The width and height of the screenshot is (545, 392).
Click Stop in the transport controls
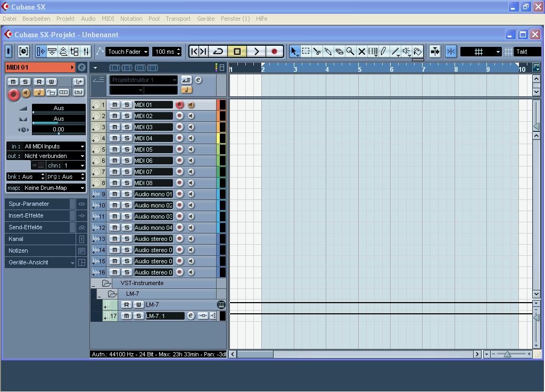[237, 52]
